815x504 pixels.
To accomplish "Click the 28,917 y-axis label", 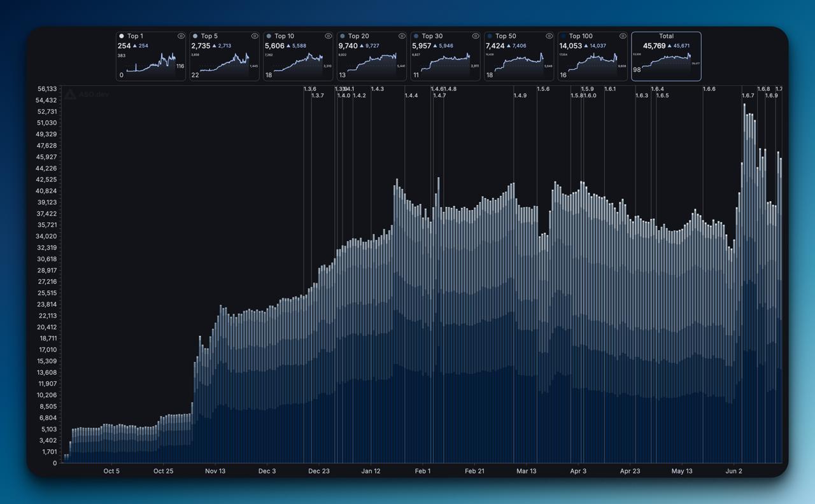I will click(47, 270).
